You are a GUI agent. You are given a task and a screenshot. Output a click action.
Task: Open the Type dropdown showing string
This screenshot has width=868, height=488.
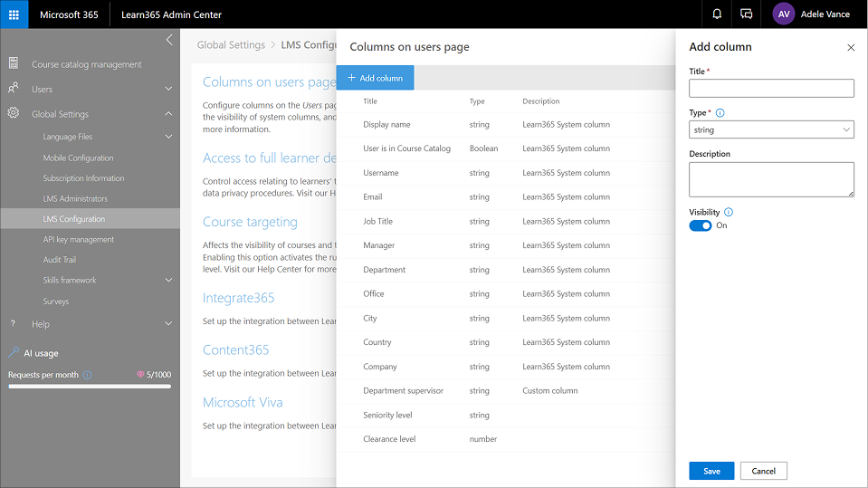771,130
